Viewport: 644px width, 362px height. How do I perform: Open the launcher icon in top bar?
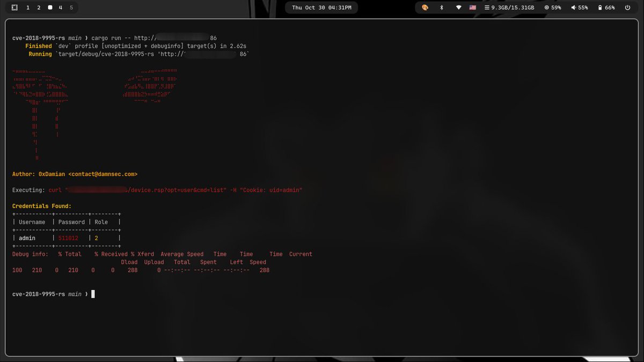[14, 8]
